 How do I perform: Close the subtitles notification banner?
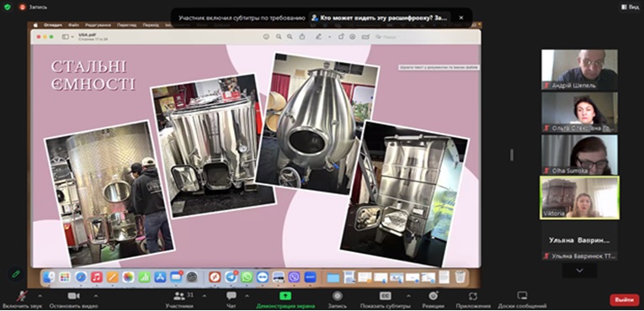pyautogui.click(x=461, y=18)
